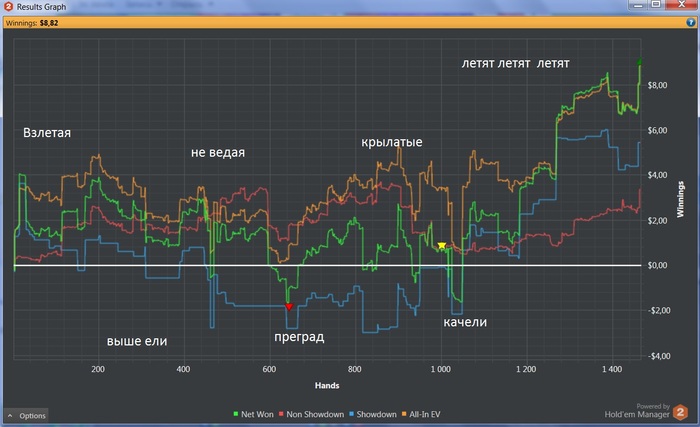The image size is (700, 427).
Task: Click the 1 000 hands axis label
Action: click(x=440, y=369)
